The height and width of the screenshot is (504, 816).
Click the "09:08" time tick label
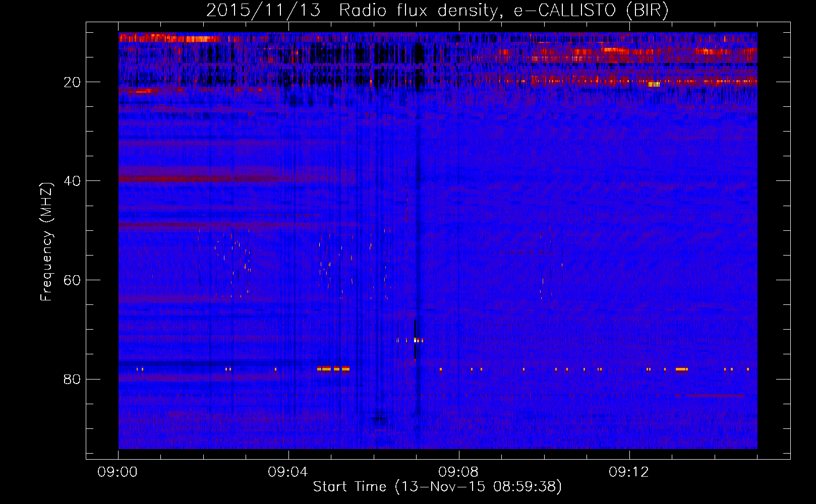pos(458,472)
